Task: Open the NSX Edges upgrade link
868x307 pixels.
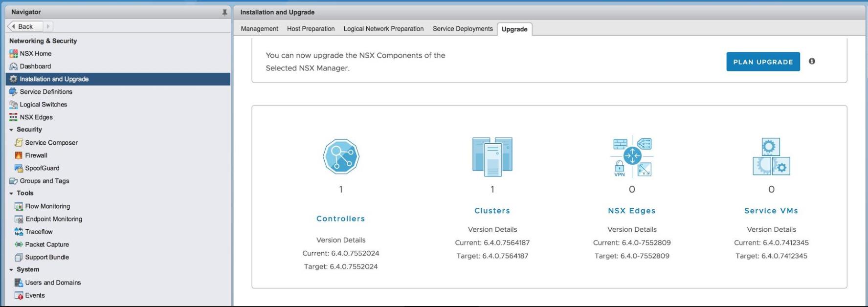Action: pos(632,211)
